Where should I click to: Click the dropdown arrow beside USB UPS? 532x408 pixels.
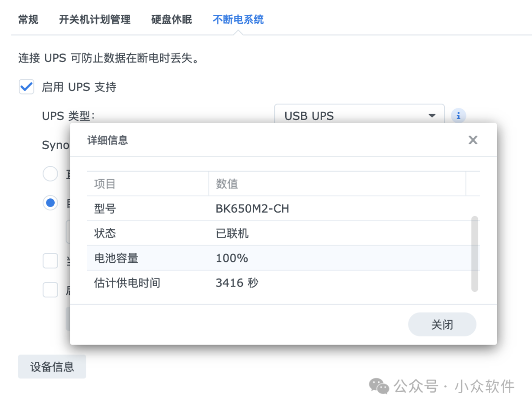432,116
